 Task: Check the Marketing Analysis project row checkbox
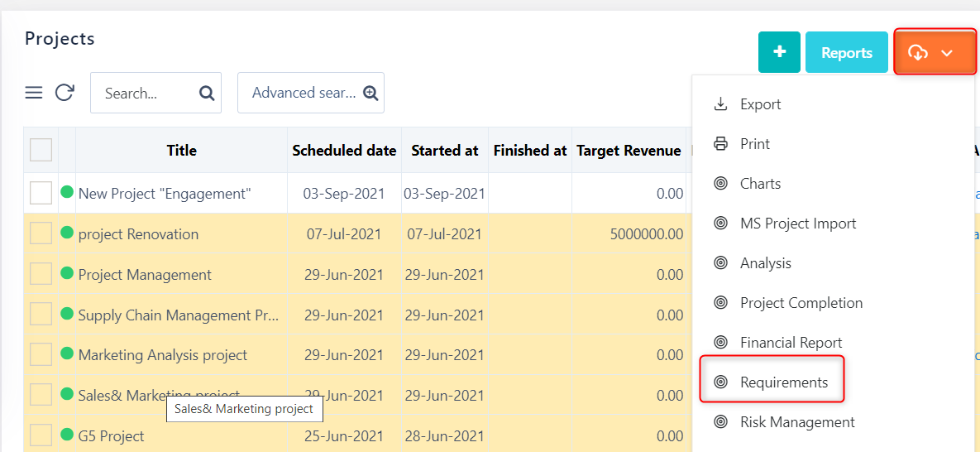point(41,354)
